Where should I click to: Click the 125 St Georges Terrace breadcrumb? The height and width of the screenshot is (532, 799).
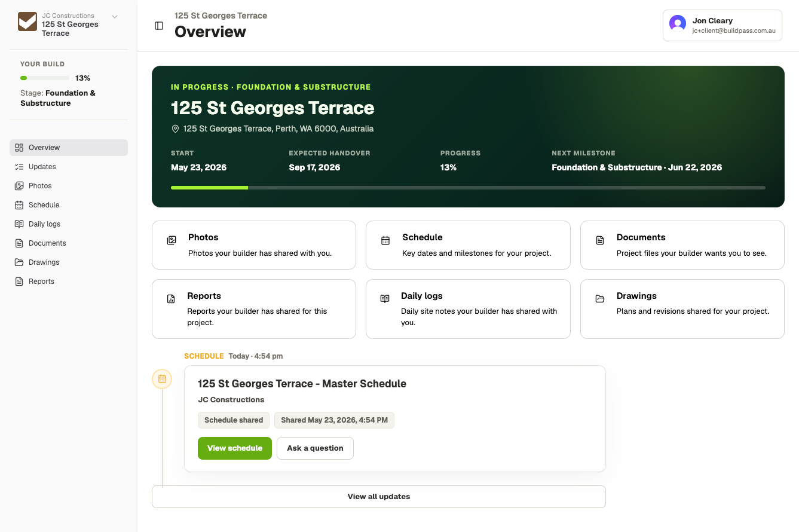[221, 16]
